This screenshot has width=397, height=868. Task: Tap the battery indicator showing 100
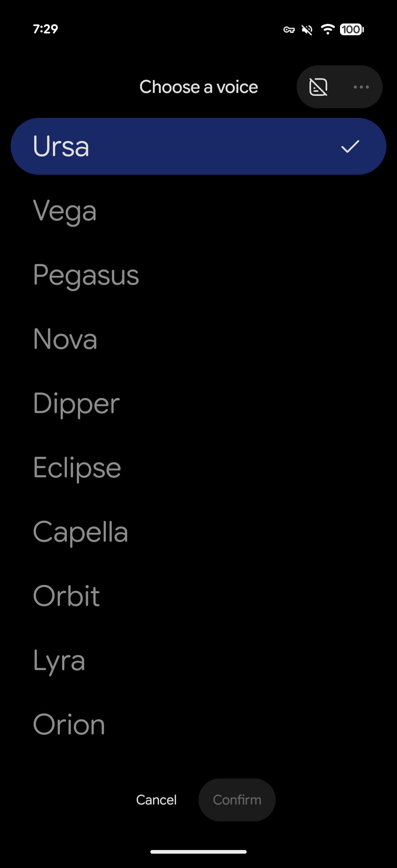tap(352, 29)
